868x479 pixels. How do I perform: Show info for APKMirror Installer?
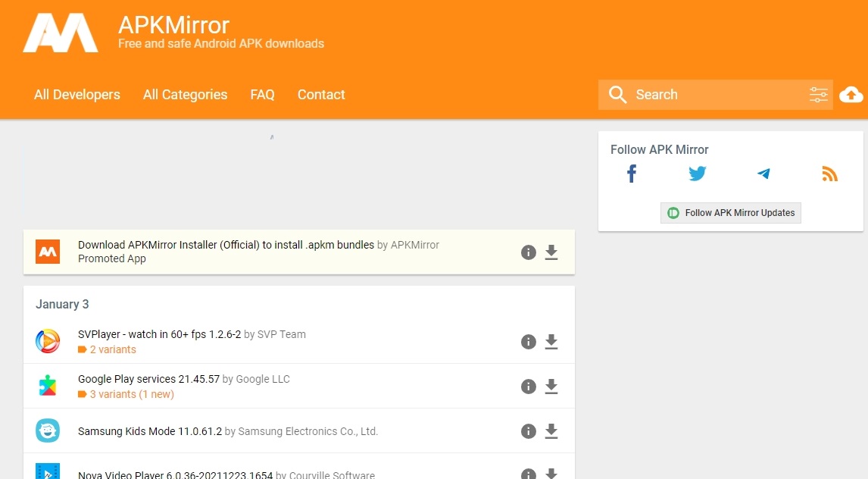[529, 252]
